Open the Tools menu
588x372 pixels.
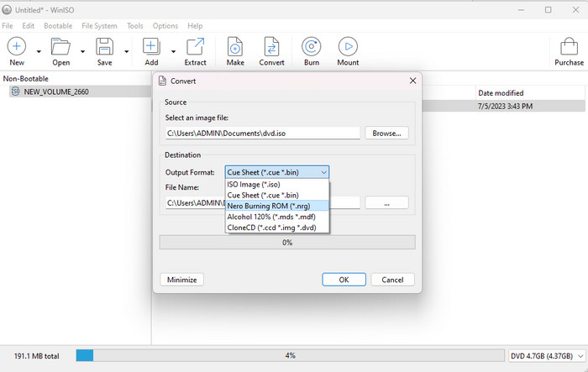(x=135, y=26)
